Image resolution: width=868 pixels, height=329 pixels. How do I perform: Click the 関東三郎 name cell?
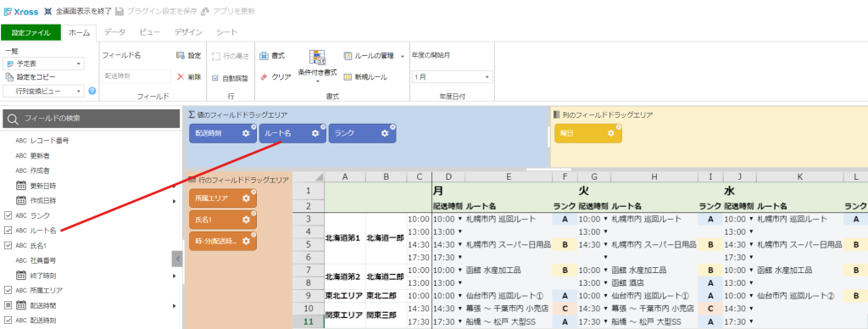pos(386,315)
